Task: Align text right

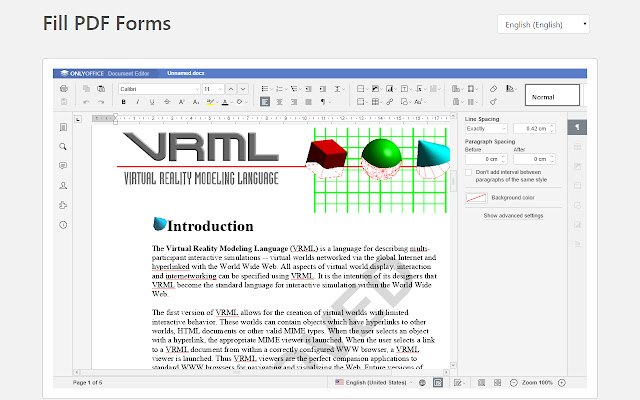Action: click(x=294, y=102)
